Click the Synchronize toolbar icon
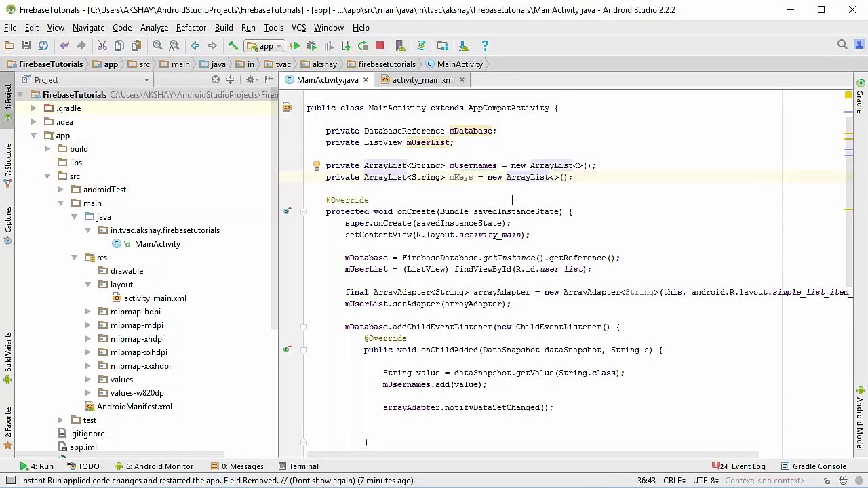This screenshot has height=488, width=868. click(43, 45)
